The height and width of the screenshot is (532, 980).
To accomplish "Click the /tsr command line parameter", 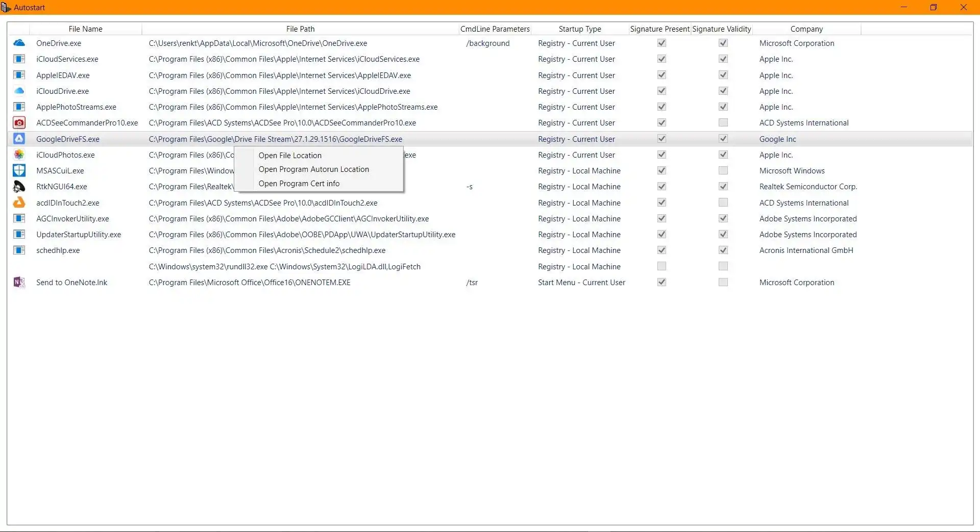I will [x=472, y=283].
